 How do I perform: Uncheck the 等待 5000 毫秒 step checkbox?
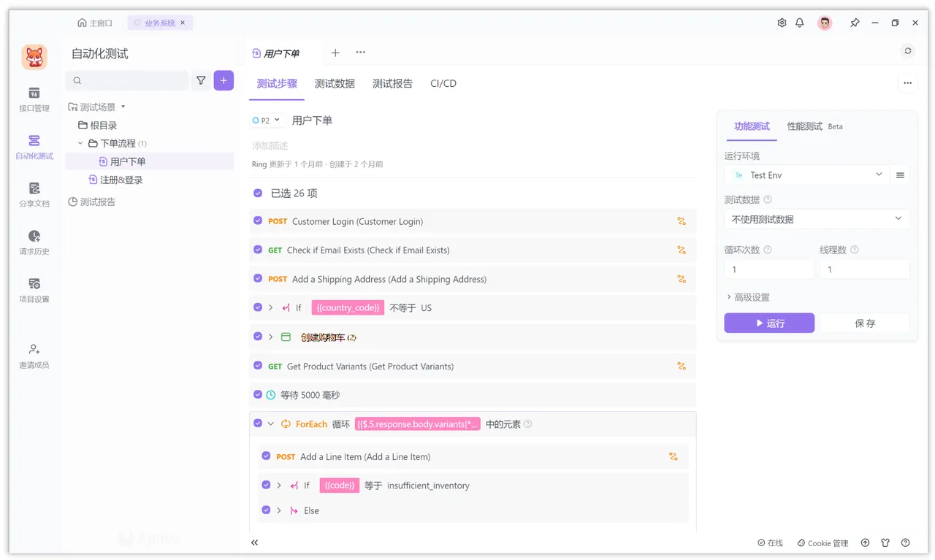pos(258,394)
